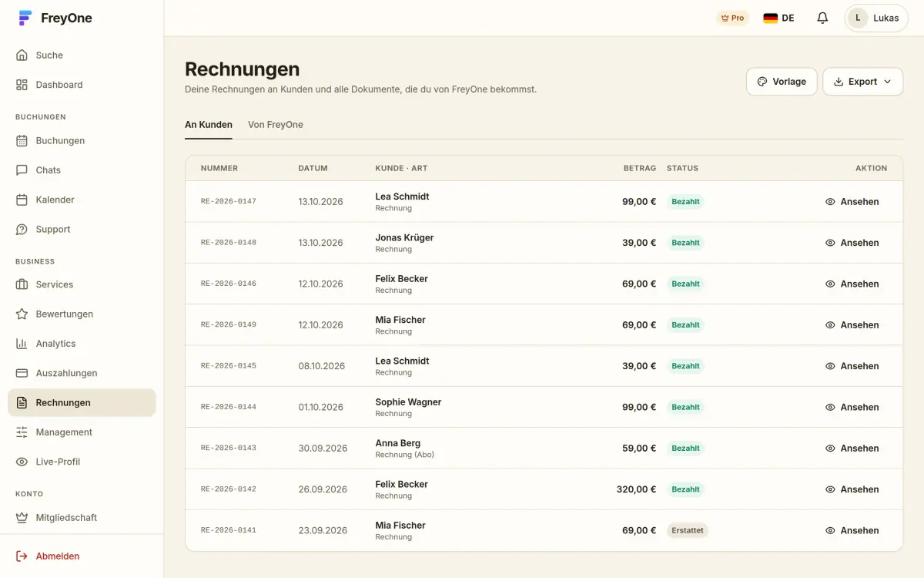Click the Bewertungen star icon
Viewport: 924px width, 578px height.
coord(22,314)
